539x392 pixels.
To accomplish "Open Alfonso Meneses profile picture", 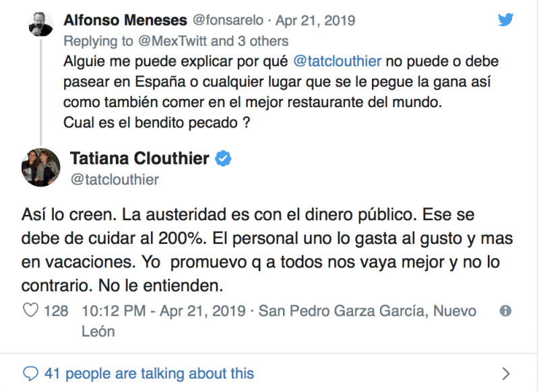I will (40, 24).
